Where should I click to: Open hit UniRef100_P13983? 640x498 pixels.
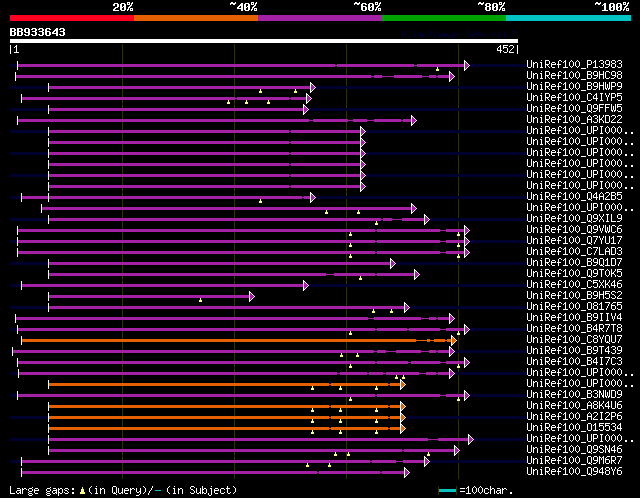574,64
